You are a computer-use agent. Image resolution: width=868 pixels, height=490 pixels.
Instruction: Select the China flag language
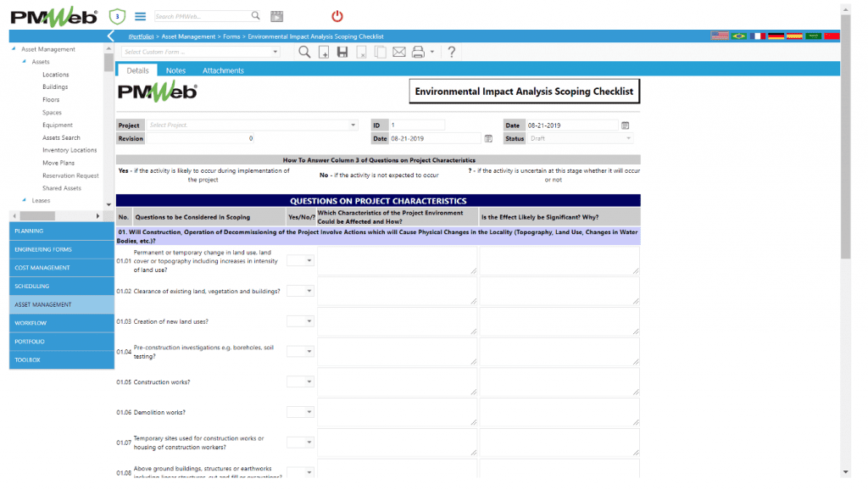tap(832, 36)
